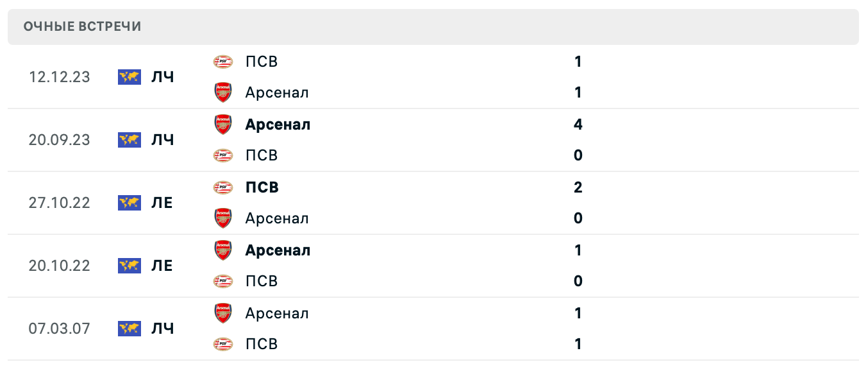Select the Очные встречи section header
868x371 pixels.
pos(82,26)
